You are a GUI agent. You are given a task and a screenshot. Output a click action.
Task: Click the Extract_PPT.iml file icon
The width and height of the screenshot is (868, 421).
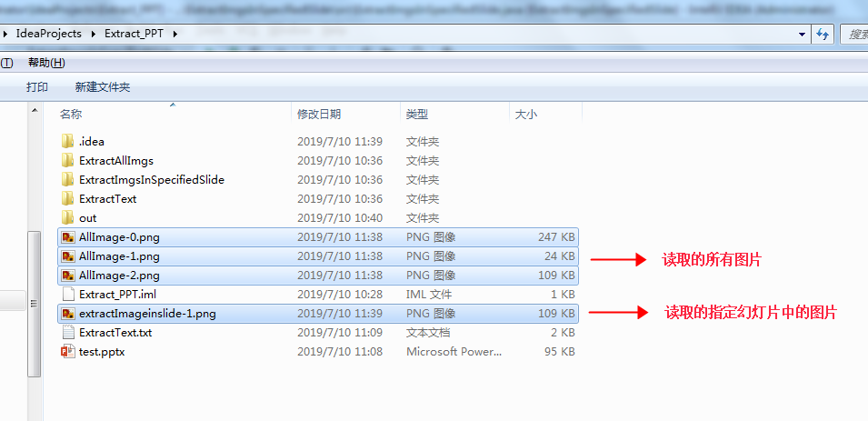[68, 294]
